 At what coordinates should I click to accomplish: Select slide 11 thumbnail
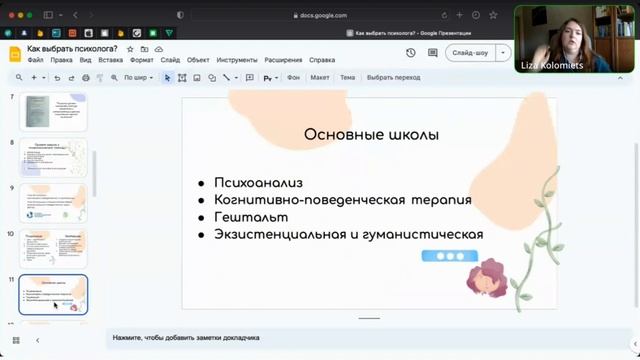[53, 295]
